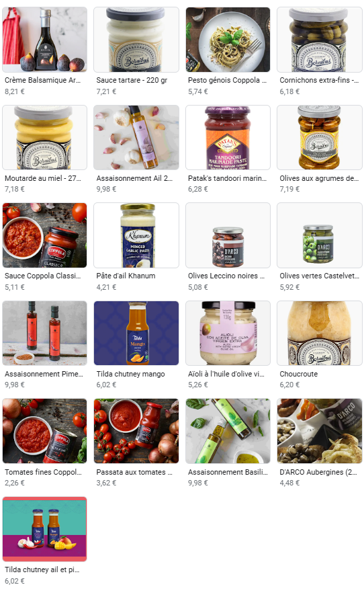The height and width of the screenshot is (589, 364).
Task: Open the Crème Balsamique product image
Action: [x=44, y=40]
